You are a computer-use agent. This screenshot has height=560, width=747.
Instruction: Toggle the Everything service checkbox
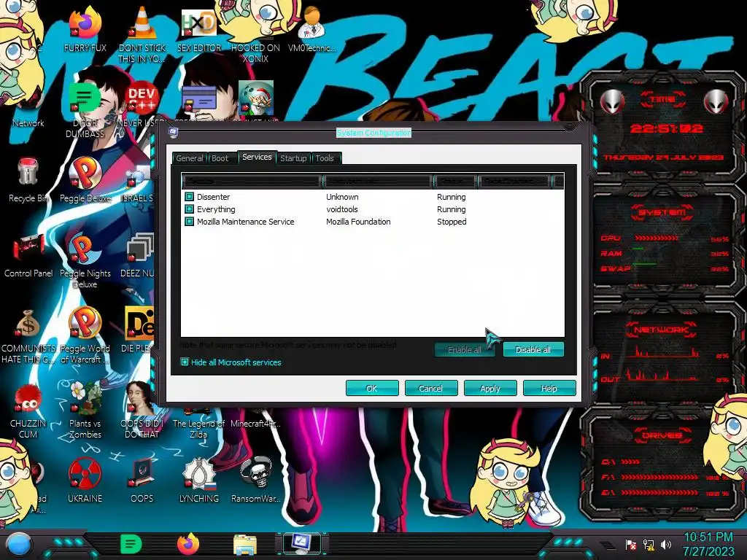(189, 209)
